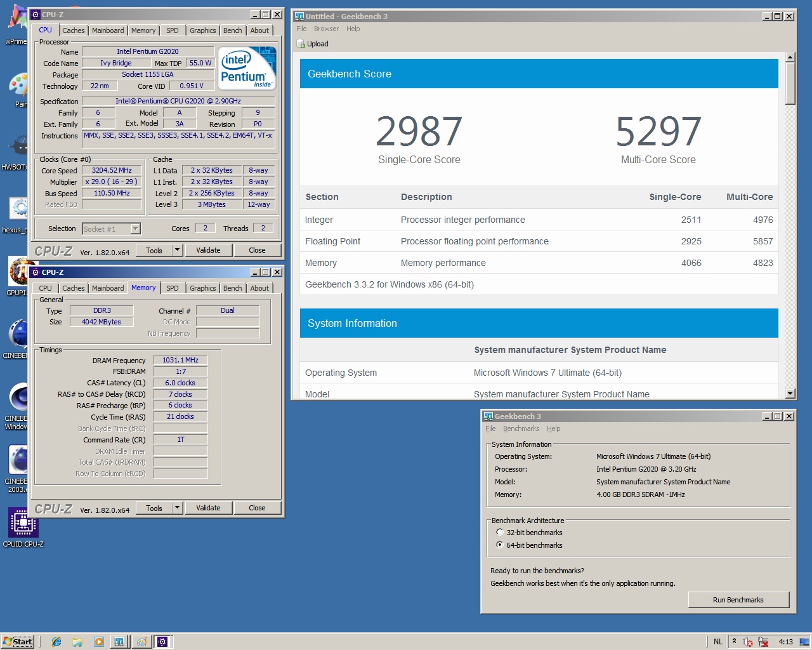The height and width of the screenshot is (650, 812).
Task: Click the Memory performance row in Geekbench
Action: tap(539, 263)
